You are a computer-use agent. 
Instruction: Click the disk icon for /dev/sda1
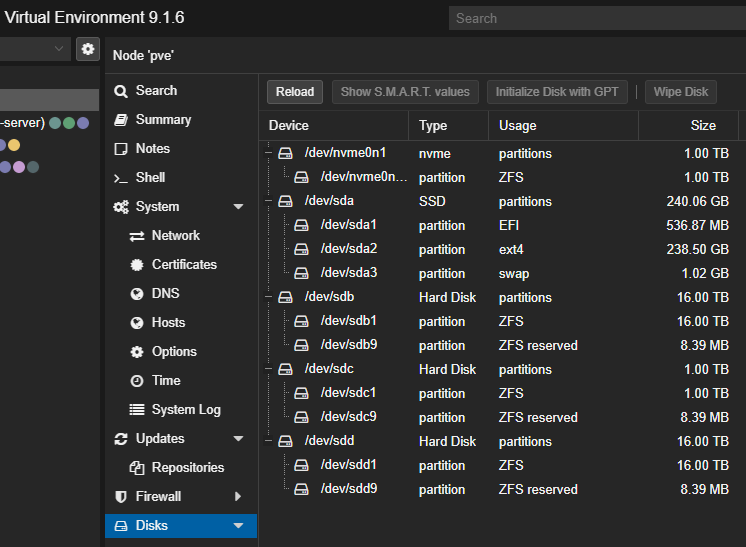(x=301, y=225)
